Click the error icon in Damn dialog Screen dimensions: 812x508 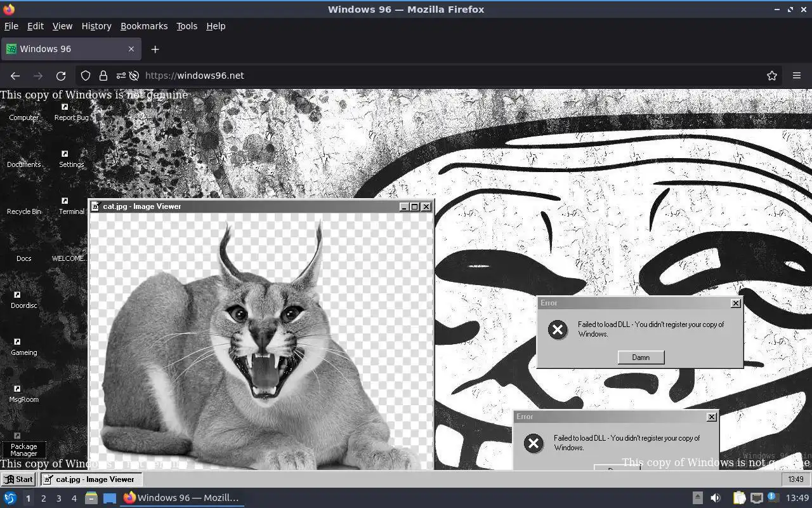pyautogui.click(x=558, y=330)
